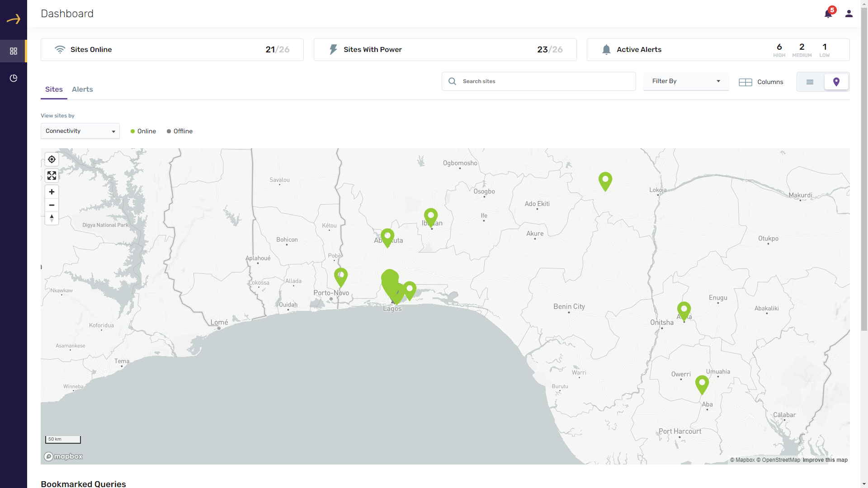The image size is (868, 488).
Task: Click the 2 MEDIUM alerts count
Action: (x=802, y=50)
